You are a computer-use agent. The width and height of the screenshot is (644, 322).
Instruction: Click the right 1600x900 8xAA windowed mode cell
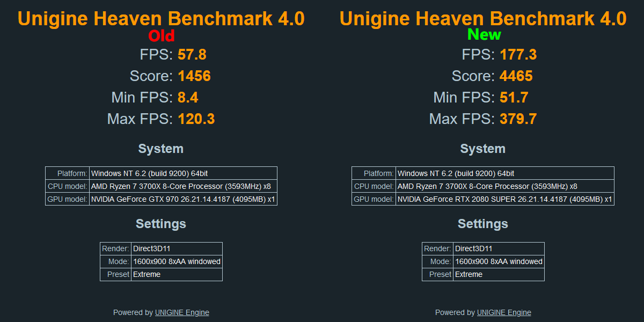pos(499,261)
